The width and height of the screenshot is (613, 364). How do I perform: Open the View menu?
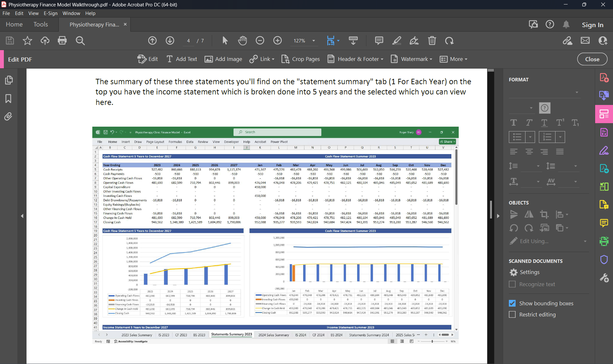[x=33, y=13]
